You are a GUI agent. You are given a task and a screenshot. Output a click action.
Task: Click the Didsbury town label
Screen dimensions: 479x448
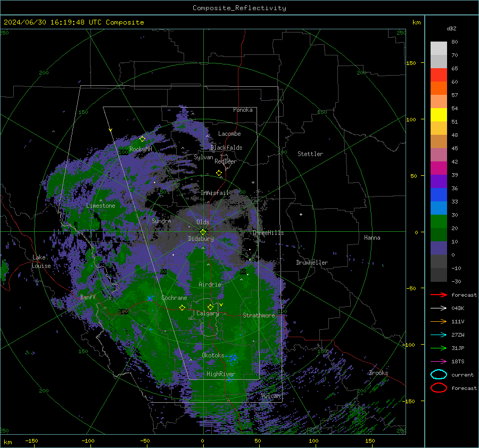[201, 239]
